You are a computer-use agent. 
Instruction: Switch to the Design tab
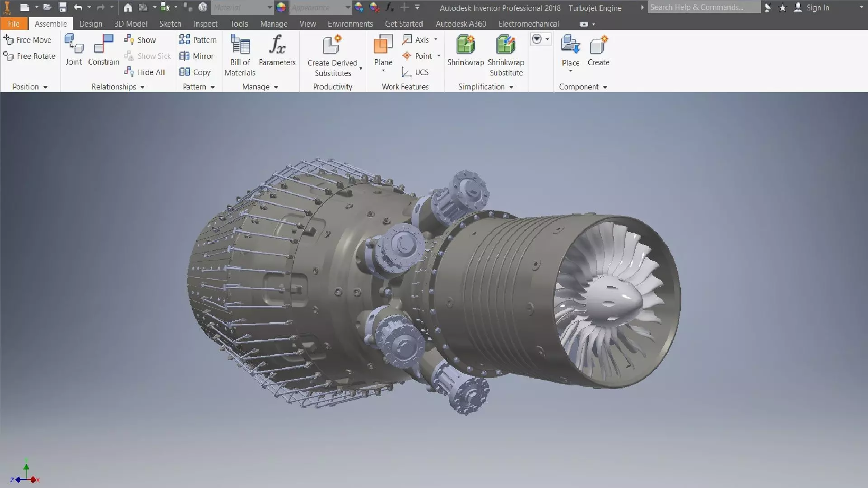(x=90, y=24)
